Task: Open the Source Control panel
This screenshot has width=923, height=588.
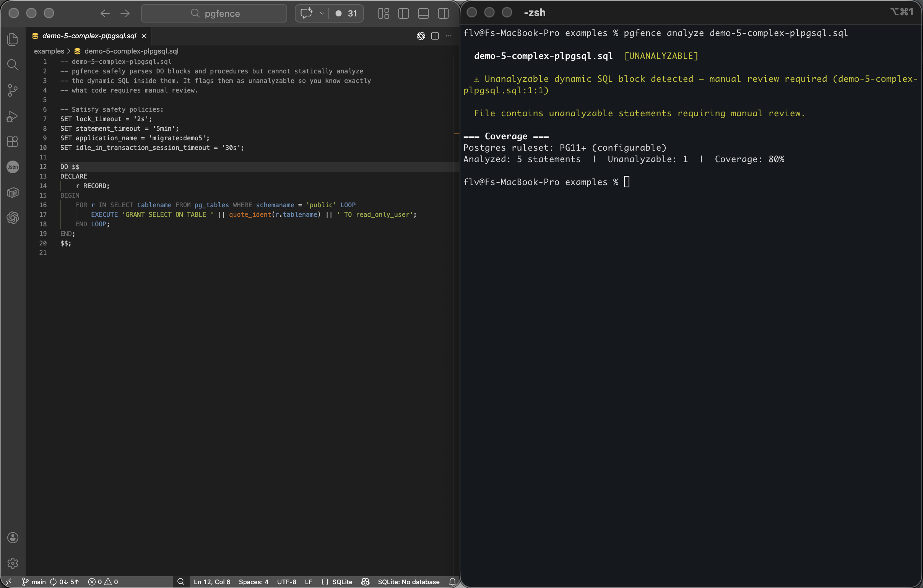Action: (13, 91)
